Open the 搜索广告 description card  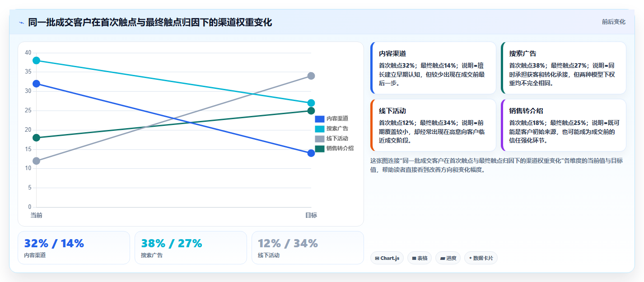tap(564, 68)
